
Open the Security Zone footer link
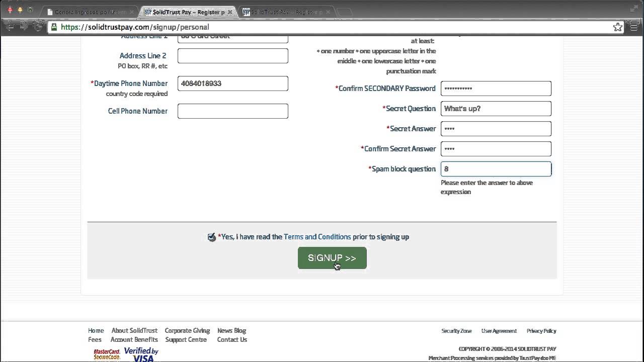point(456,331)
